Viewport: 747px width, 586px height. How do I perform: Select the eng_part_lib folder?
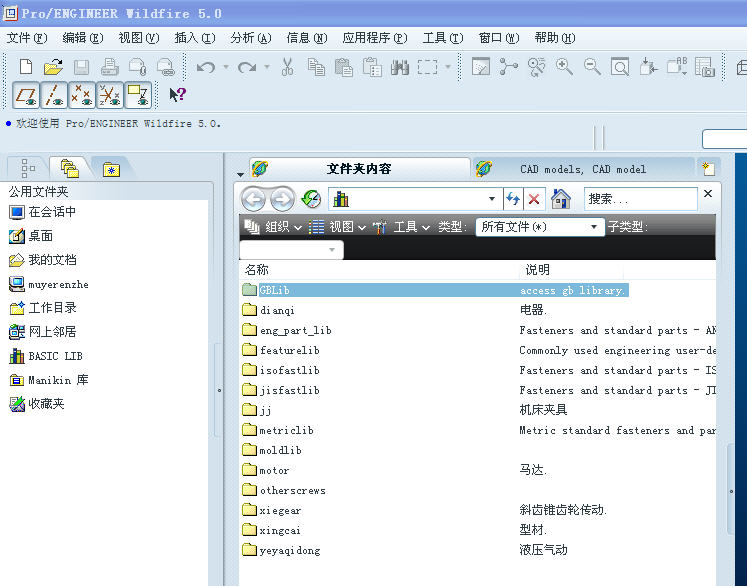coord(287,330)
